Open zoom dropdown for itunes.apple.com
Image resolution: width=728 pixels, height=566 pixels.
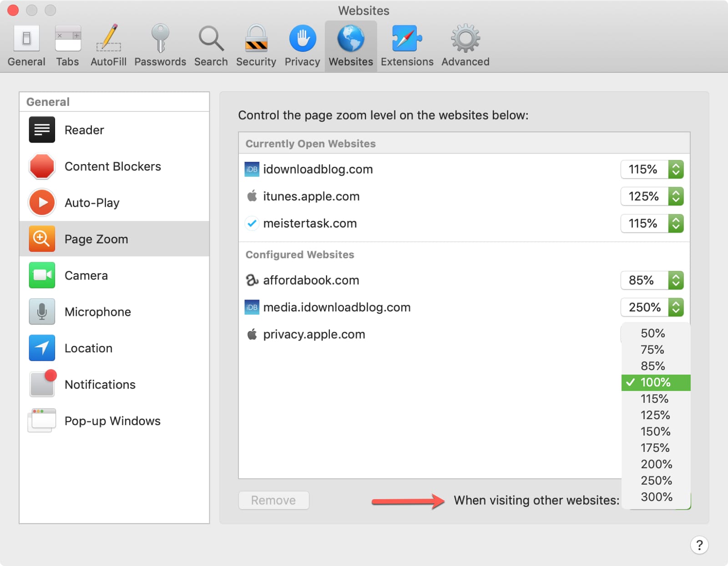(652, 196)
